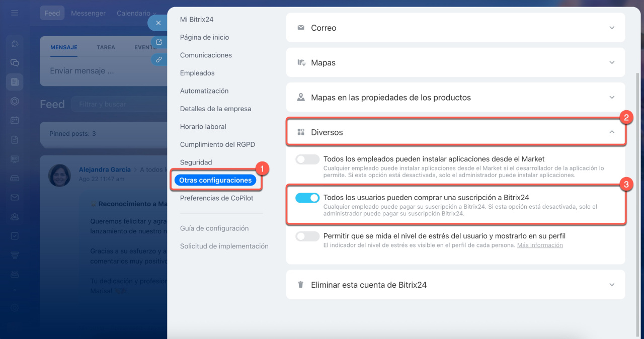This screenshot has height=339, width=644.
Task: Collapse the Diversos section chevron
Action: click(x=612, y=132)
